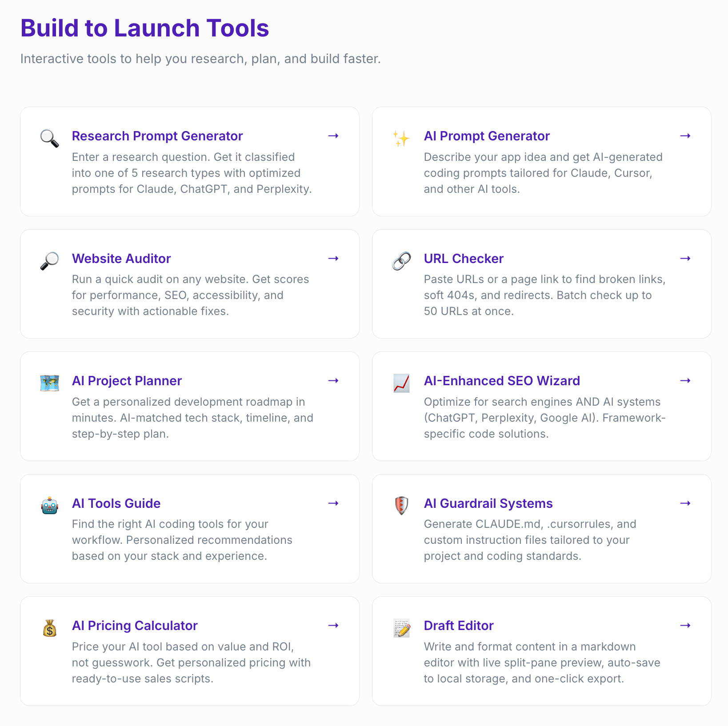Viewport: 728px width, 726px height.
Task: Click the magnifying glass icon for Research Prompt Generator
Action: pos(49,138)
